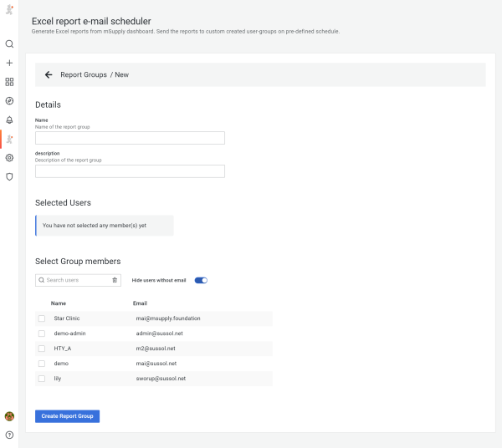This screenshot has width=502, height=448.
Task: Open the Server Admin shield icon
Action: coord(9,176)
